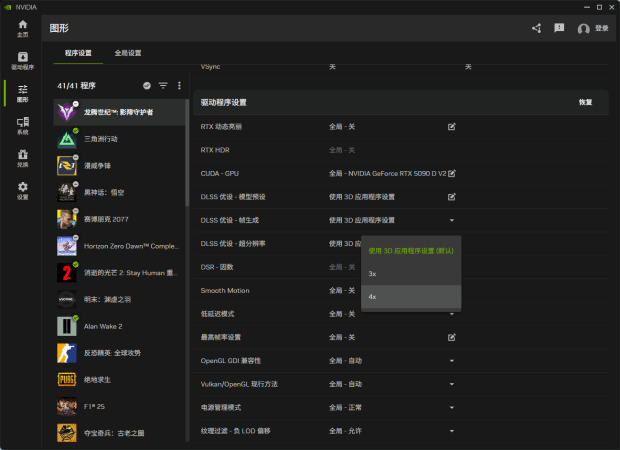Viewport: 620px width, 450px height.
Task: Expand 纹理过滤 - 负 LOD 偏移 dropdown arrow
Action: 452,431
